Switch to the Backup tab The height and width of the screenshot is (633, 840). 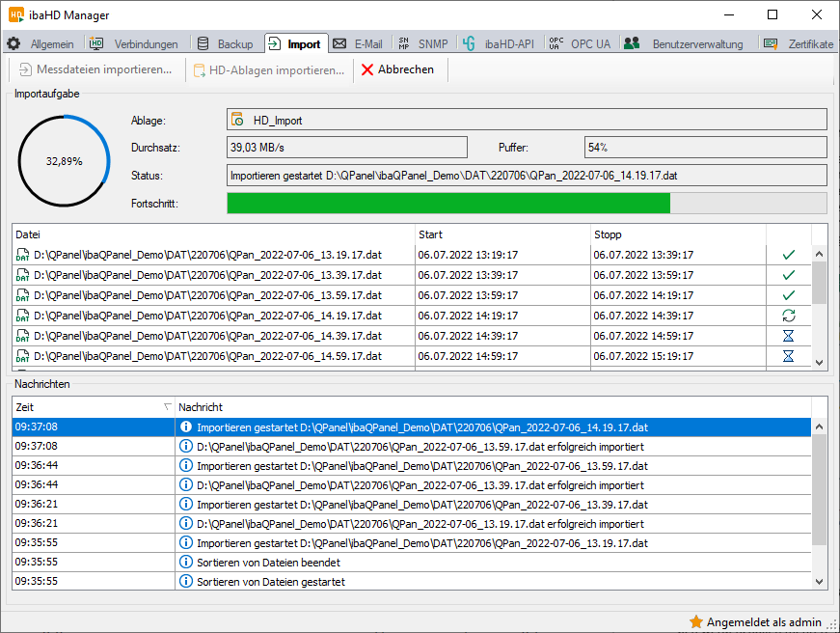(x=225, y=44)
